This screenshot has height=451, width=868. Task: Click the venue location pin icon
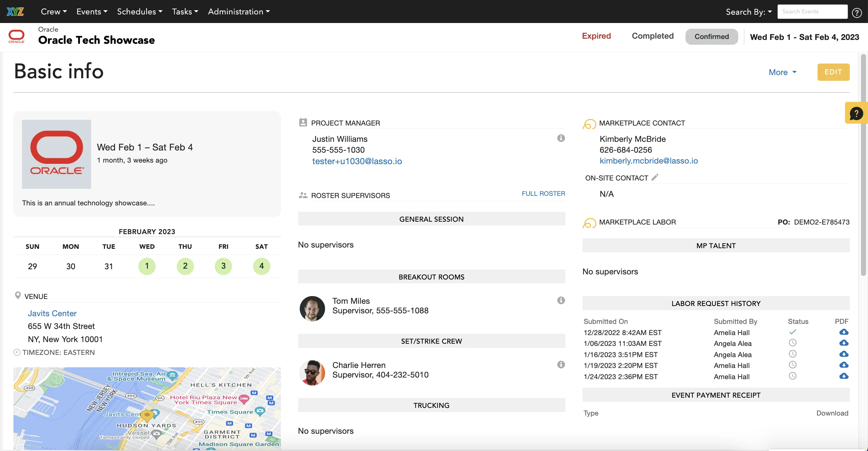pyautogui.click(x=18, y=295)
